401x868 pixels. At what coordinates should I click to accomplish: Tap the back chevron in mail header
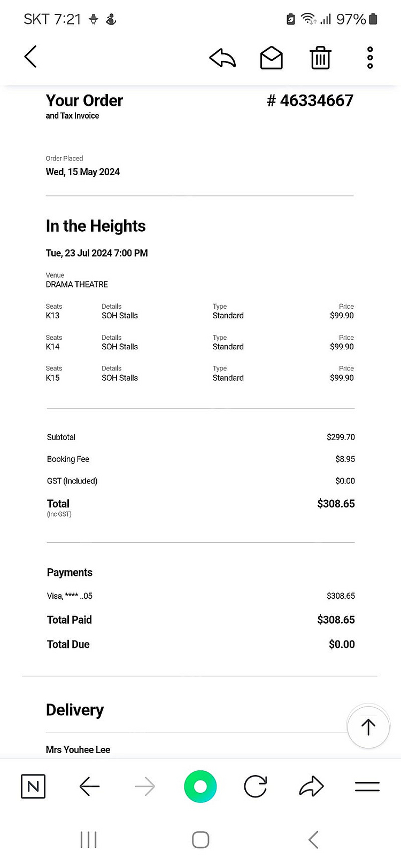click(x=30, y=57)
